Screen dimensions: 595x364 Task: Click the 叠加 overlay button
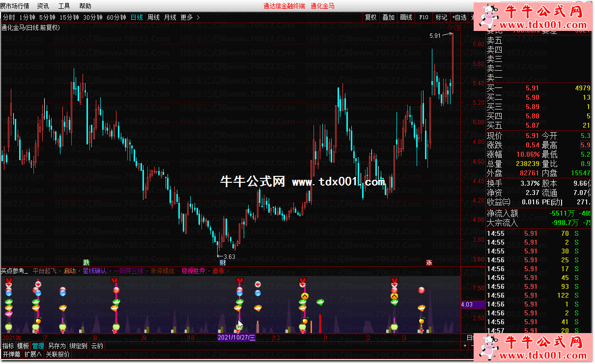tap(388, 17)
